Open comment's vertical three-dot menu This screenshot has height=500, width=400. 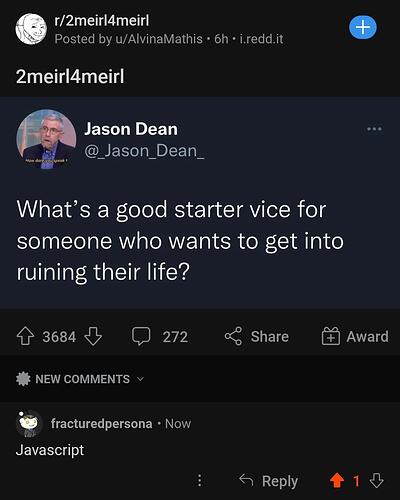tap(199, 481)
